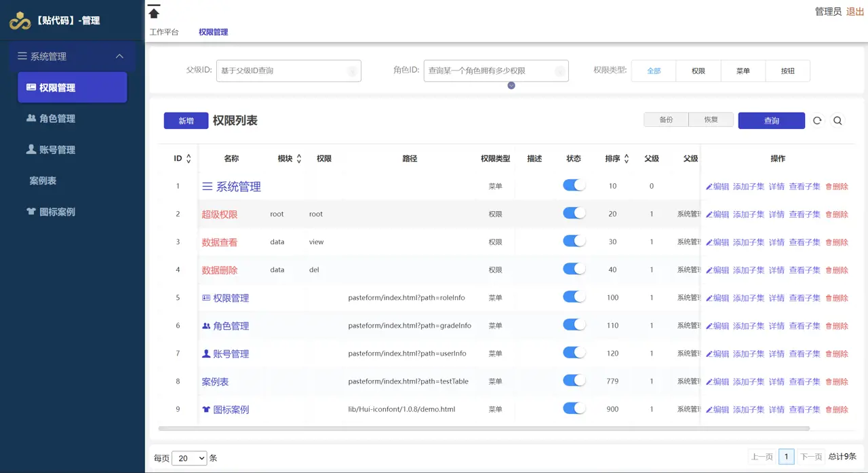Click the 备份 button

click(666, 119)
